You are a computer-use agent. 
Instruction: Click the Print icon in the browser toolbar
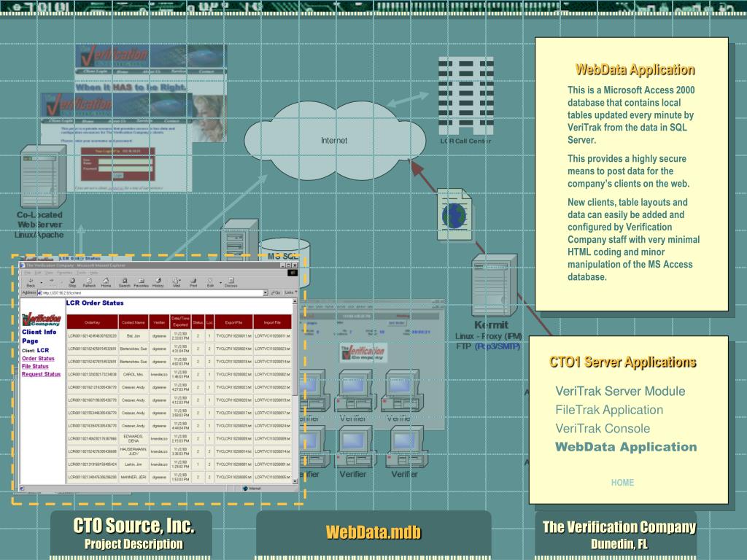coord(193,283)
